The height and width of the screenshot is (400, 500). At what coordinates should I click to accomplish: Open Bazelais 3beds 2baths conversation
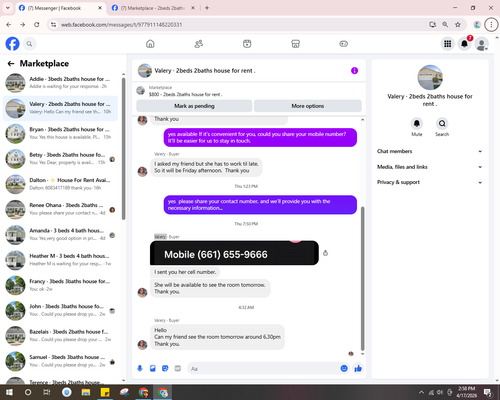pyautogui.click(x=60, y=336)
